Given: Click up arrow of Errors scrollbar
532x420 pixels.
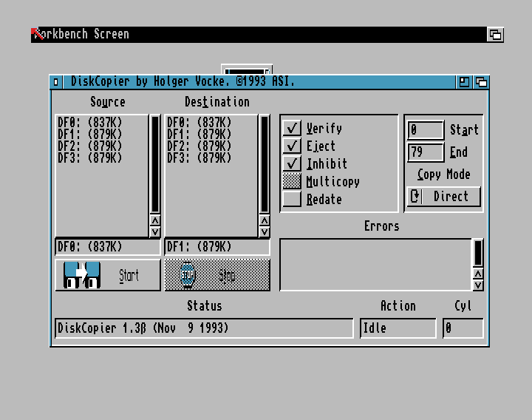Looking at the screenshot, I should (478, 274).
